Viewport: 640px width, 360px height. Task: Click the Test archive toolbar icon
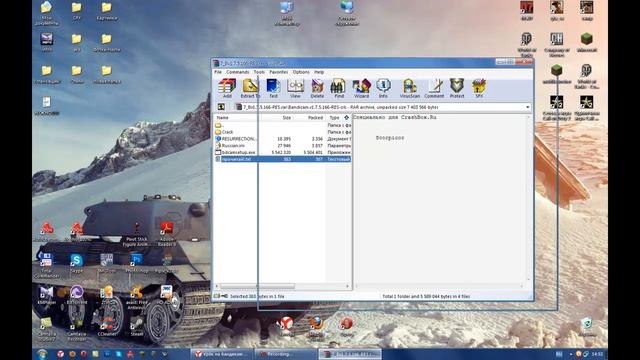[x=273, y=88]
